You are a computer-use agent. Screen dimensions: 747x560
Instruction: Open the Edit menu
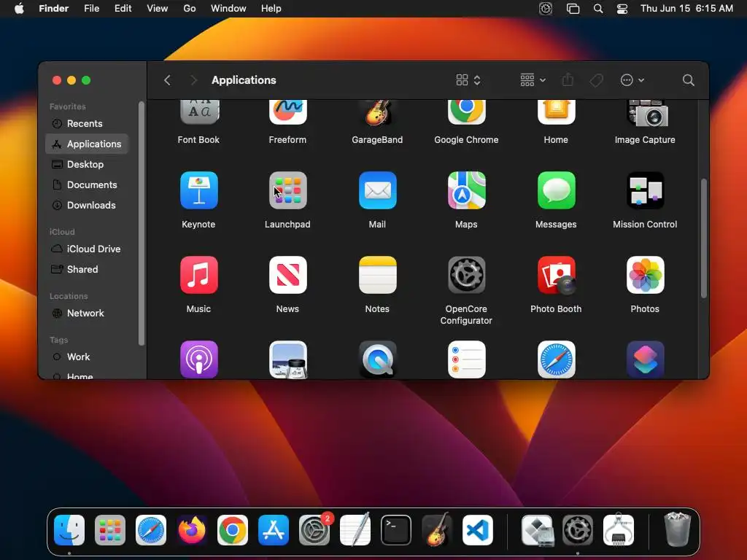(123, 9)
